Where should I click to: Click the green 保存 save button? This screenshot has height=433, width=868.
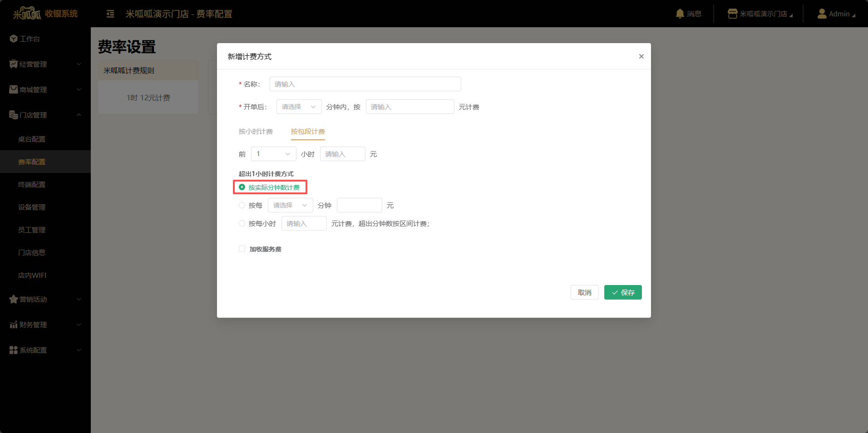tap(623, 292)
